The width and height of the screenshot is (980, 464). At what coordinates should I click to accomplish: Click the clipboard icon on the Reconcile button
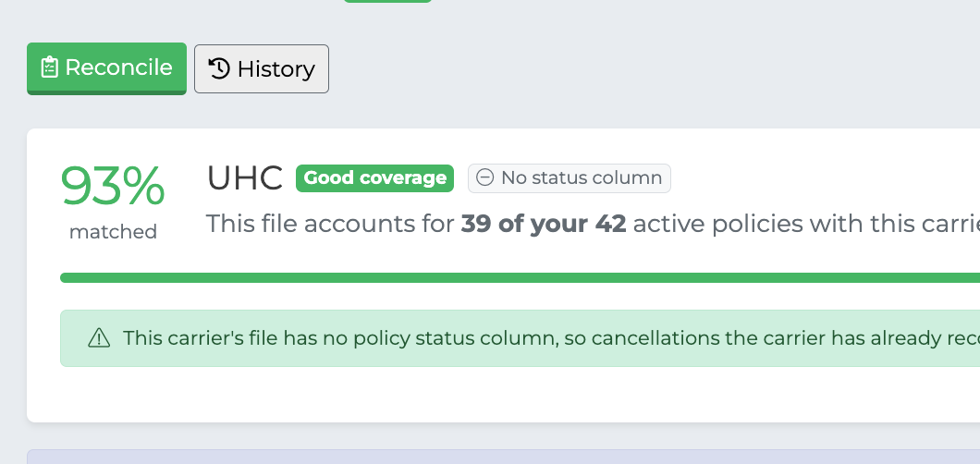(49, 67)
